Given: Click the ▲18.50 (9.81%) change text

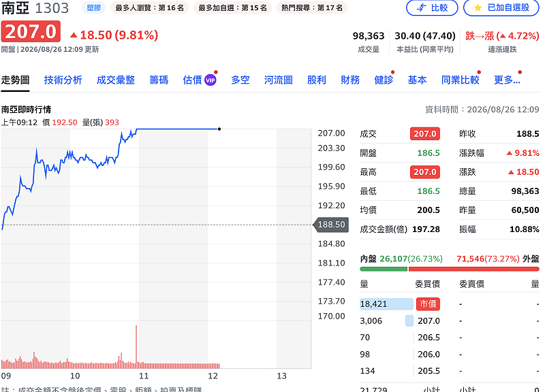Looking at the screenshot, I should (114, 35).
